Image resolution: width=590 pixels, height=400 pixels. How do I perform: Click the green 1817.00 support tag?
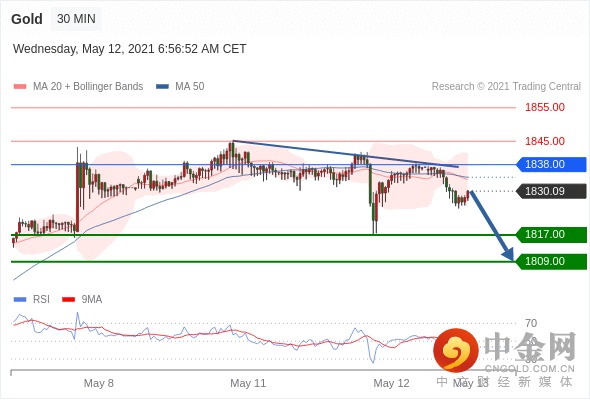coord(551,234)
